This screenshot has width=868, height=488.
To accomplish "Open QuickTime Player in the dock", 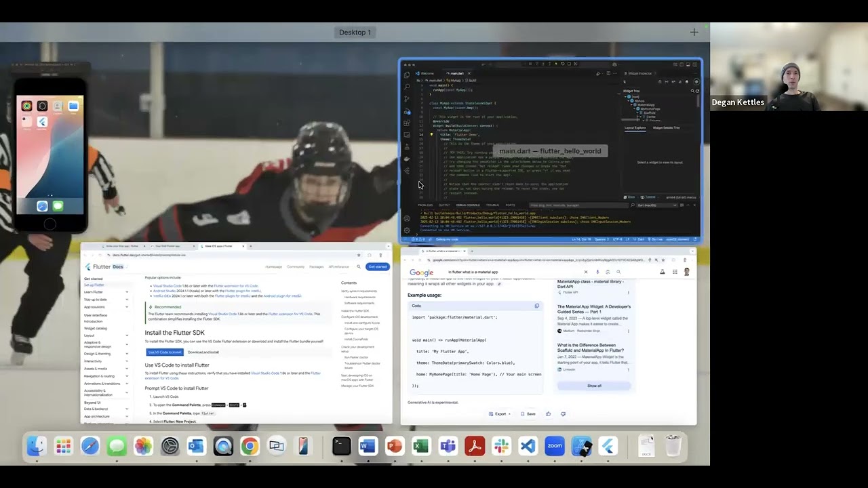I will (x=223, y=446).
